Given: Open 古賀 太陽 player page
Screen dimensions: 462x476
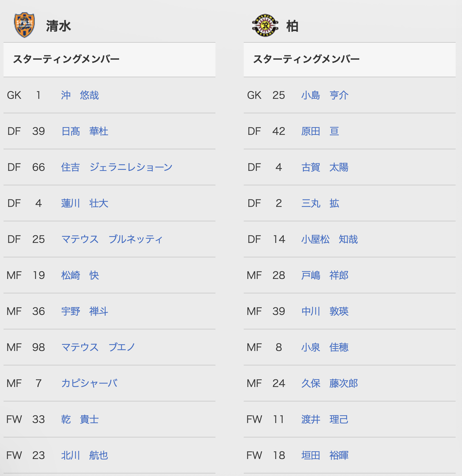Looking at the screenshot, I should point(325,167).
